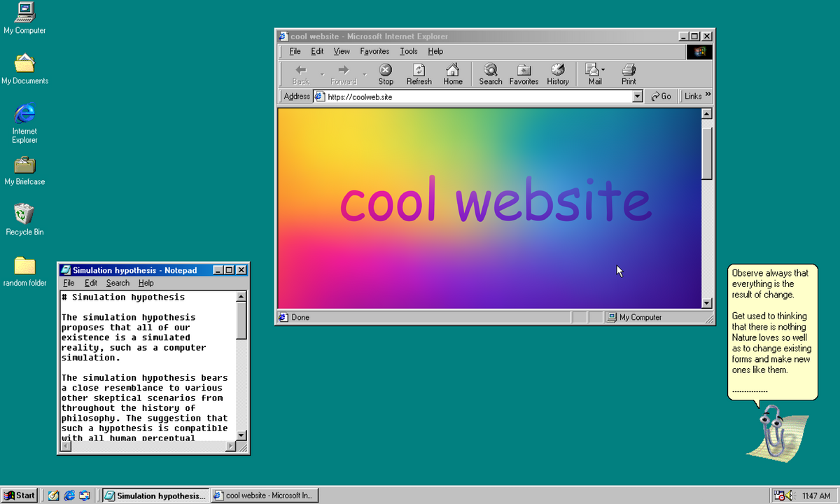Image resolution: width=840 pixels, height=504 pixels.
Task: Click into the address field showing coolweb.site
Action: coord(476,97)
